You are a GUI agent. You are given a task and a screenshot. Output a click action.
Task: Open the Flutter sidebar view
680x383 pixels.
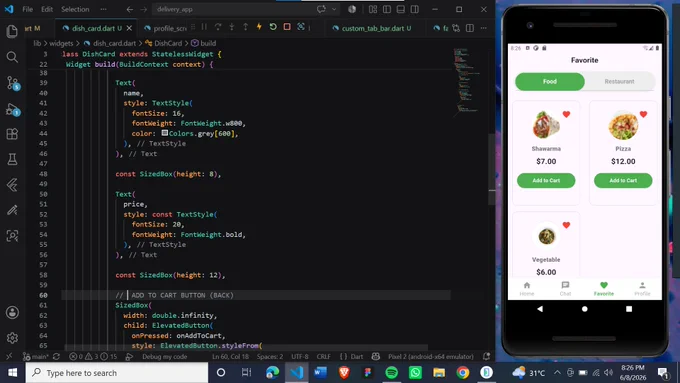[12, 185]
